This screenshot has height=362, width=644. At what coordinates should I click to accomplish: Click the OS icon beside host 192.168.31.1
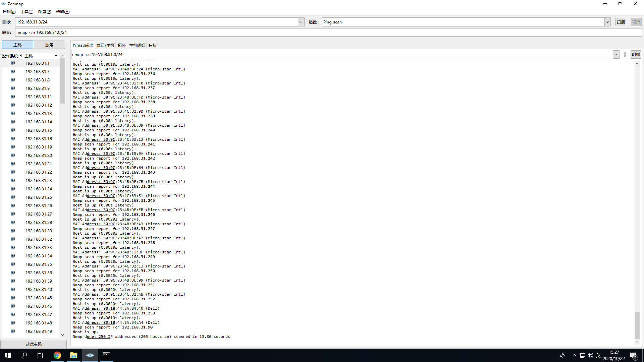(13, 63)
